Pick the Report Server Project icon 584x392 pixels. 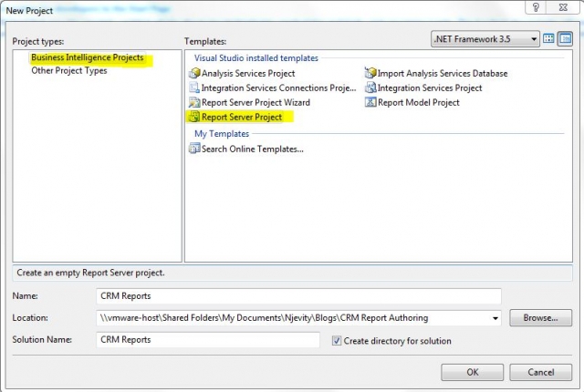point(194,117)
